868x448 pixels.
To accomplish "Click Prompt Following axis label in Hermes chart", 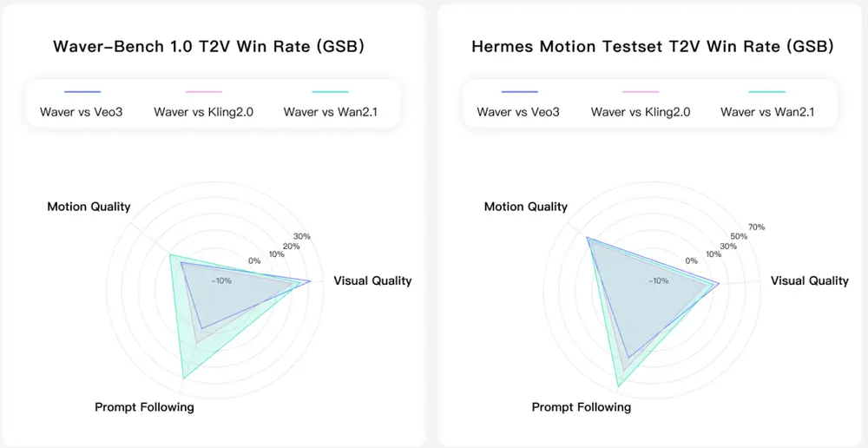I will tap(582, 406).
